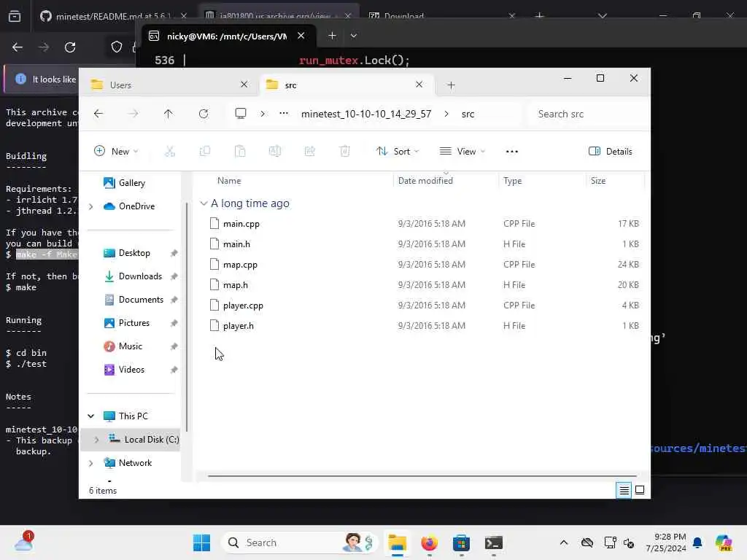747x560 pixels.
Task: Click the horizontal scrollbar in file list
Action: 422,475
